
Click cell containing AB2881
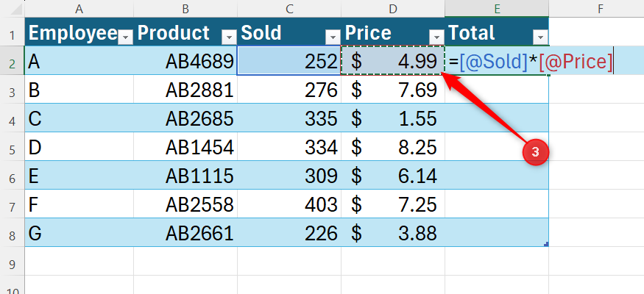185,89
